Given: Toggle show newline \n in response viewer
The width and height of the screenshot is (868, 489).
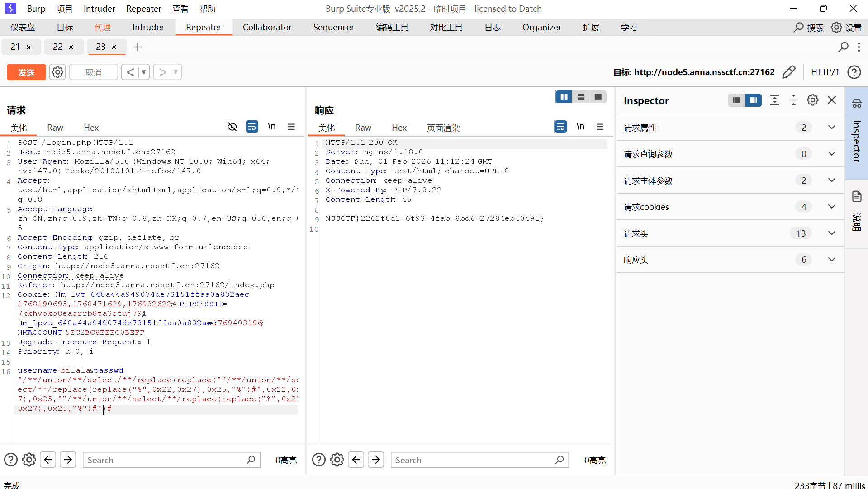Looking at the screenshot, I should [x=580, y=127].
